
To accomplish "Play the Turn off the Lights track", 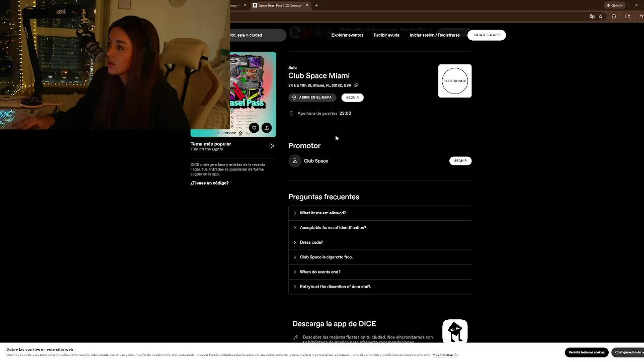I will click(x=272, y=146).
